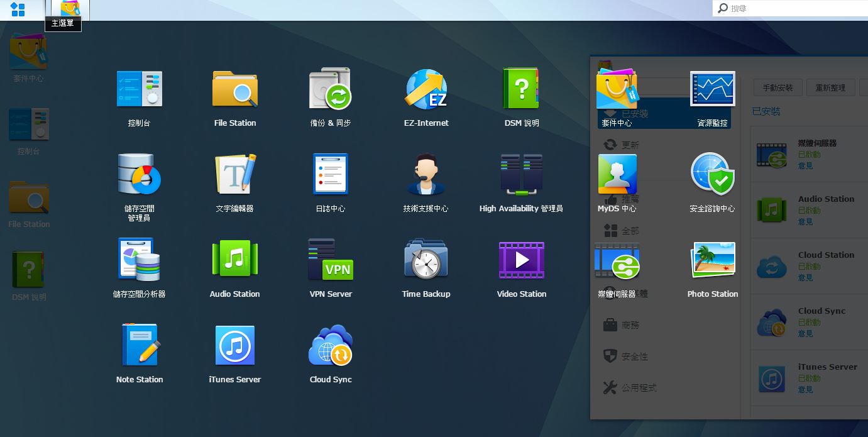Launch File Station from the main menu grid
This screenshot has width=868, height=437.
point(234,97)
